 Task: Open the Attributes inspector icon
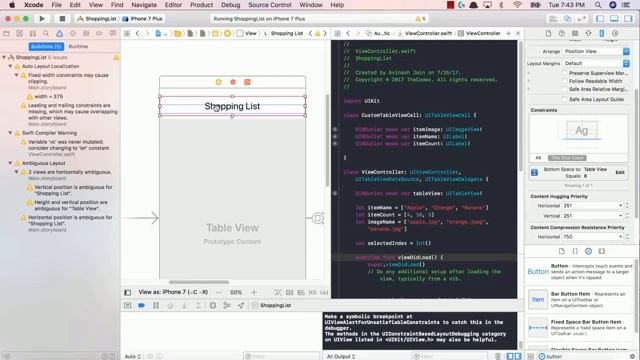[588, 33]
